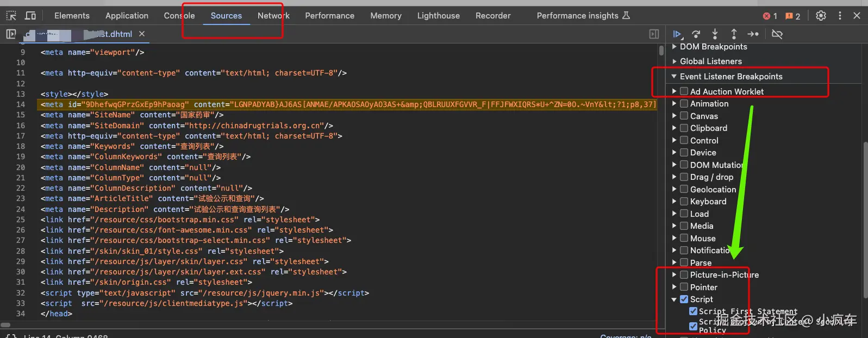Activate the inspect element picker icon
Viewport: 868px width, 338px height.
(x=11, y=16)
